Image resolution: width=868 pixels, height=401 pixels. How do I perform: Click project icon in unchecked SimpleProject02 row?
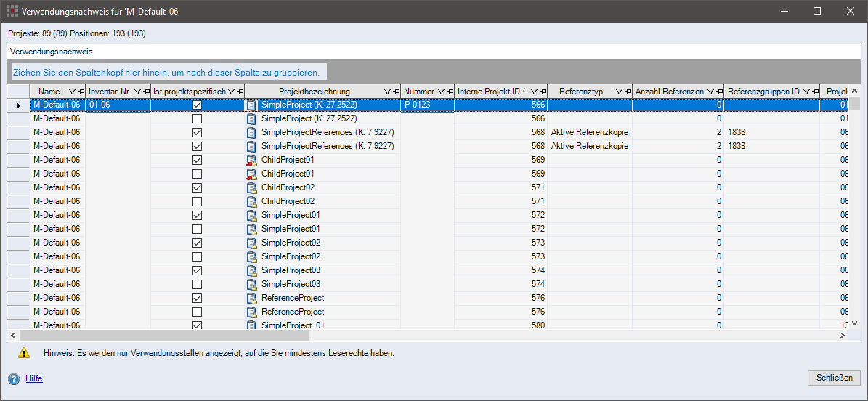coord(252,256)
